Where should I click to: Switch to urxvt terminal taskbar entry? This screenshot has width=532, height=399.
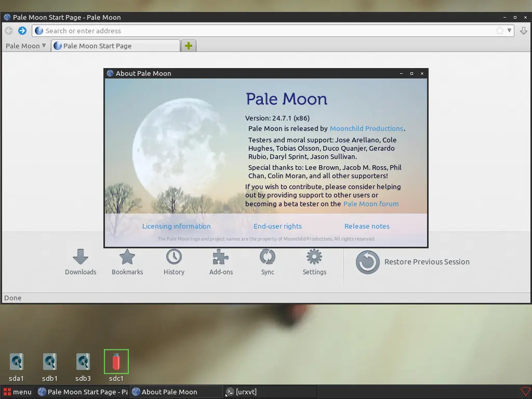coord(270,392)
